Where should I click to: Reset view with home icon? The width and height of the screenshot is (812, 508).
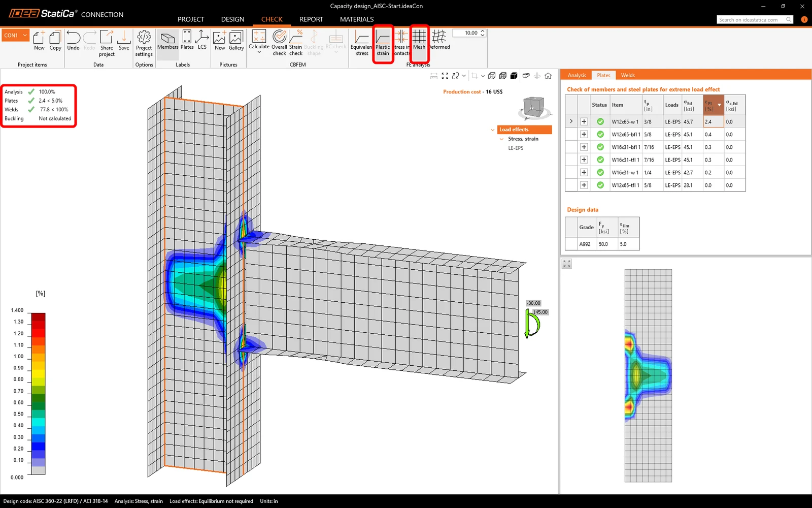548,76
